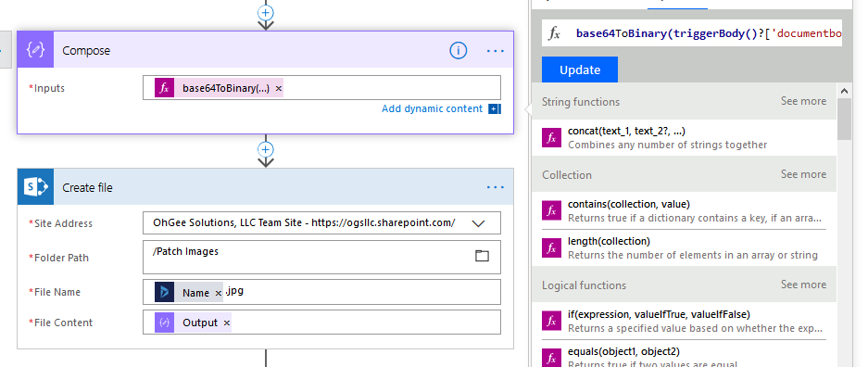Remove the Output token from File Content

226,323
